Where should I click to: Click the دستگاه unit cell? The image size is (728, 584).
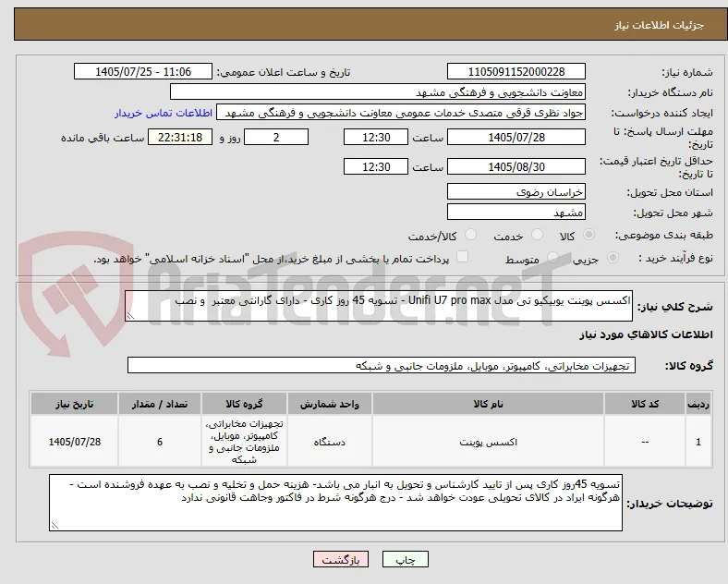pos(330,442)
